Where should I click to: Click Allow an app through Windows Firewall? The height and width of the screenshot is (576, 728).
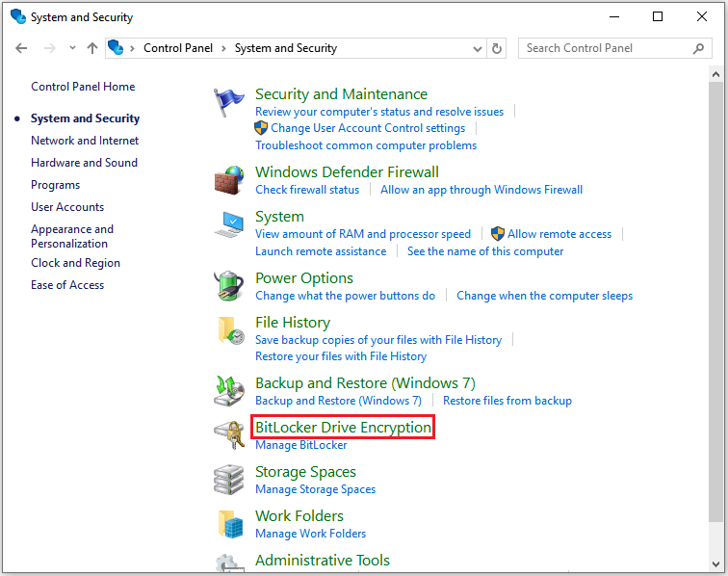click(x=481, y=190)
